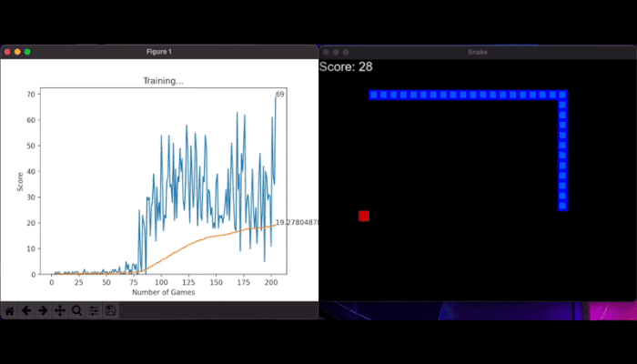
Task: Go forward to next plot view
Action: click(x=43, y=310)
